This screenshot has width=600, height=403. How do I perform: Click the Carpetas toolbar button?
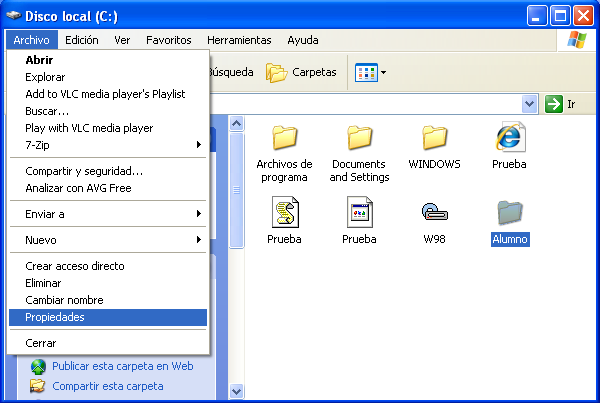[301, 72]
